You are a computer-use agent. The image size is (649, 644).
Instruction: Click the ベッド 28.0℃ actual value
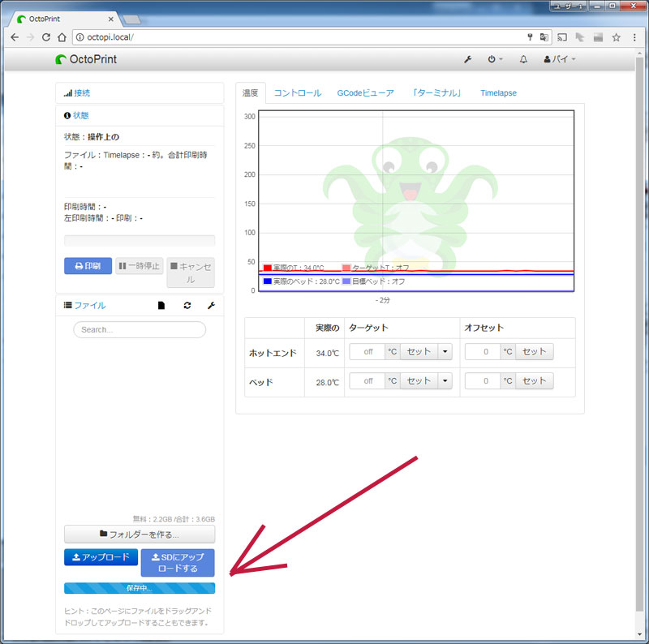(328, 383)
